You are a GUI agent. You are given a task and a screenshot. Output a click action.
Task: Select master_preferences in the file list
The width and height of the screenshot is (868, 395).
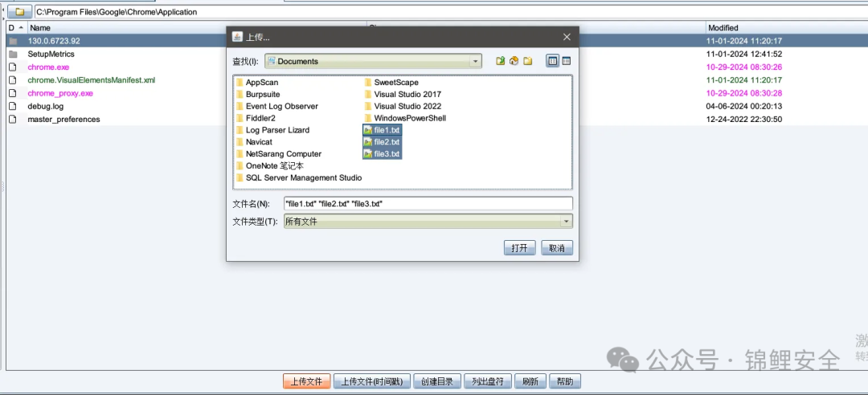[x=64, y=120]
